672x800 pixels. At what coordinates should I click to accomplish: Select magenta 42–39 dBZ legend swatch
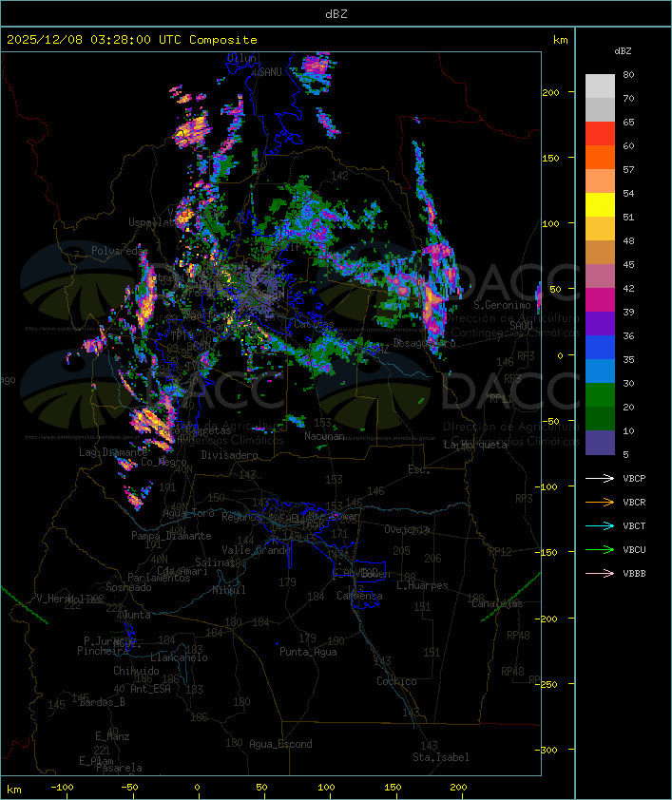(600, 299)
